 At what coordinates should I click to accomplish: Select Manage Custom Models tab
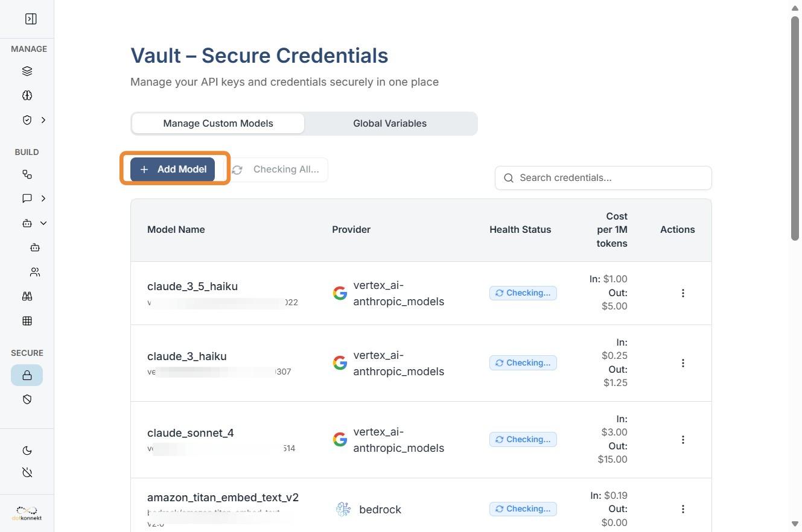[x=218, y=124]
